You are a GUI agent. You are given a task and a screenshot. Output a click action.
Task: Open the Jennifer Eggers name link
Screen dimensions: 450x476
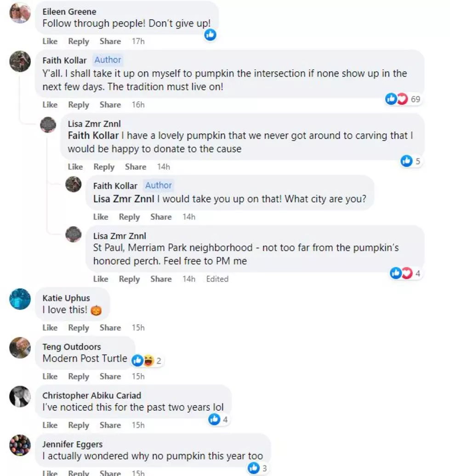[72, 444]
